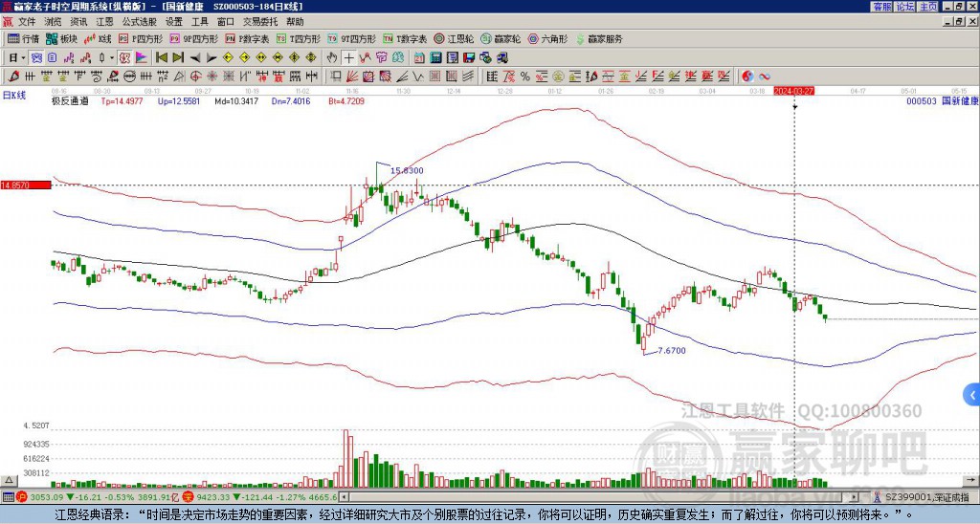Screen dimensions: 980x524
Task: Expand the 日 period dropdown arrow
Action: coord(24,57)
